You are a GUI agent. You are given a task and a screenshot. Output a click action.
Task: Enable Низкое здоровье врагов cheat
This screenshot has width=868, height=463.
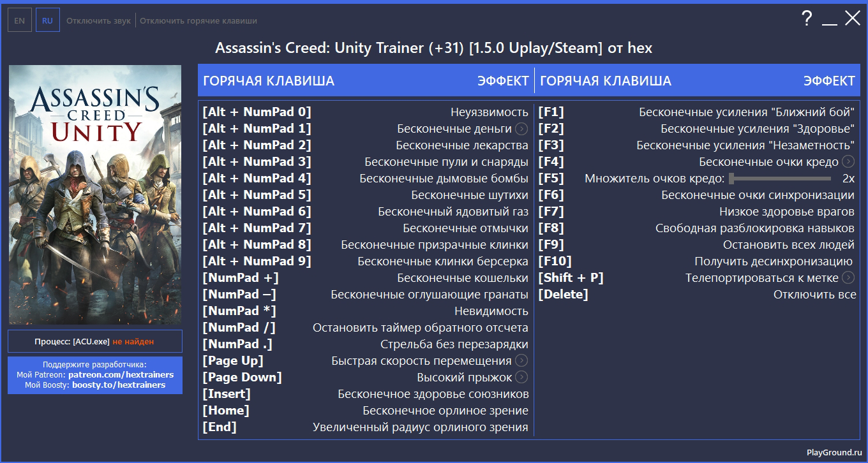coord(787,212)
